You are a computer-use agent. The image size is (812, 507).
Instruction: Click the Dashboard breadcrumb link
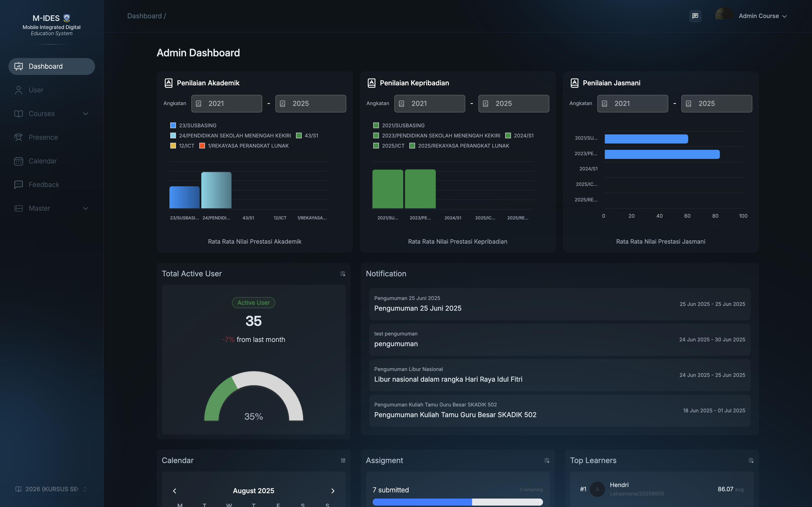click(x=144, y=16)
